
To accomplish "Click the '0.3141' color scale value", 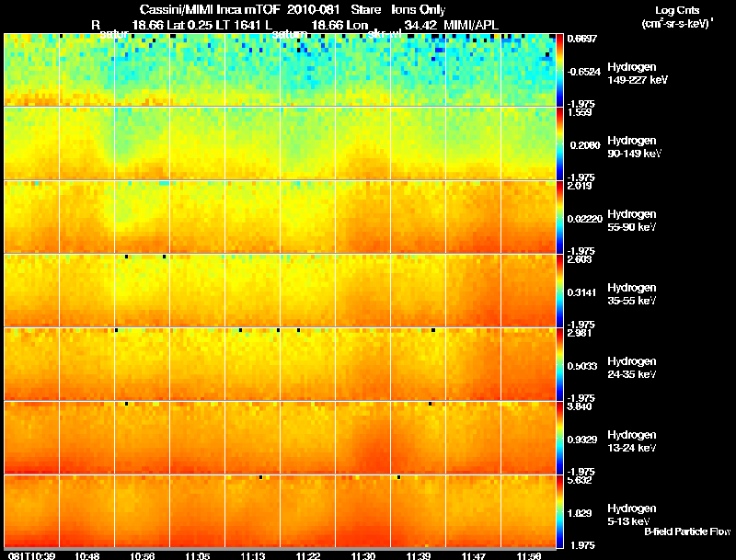I will 582,292.
